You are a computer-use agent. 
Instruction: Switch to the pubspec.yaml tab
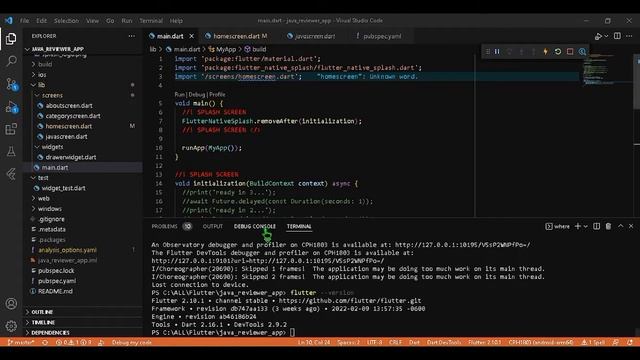tap(382, 36)
